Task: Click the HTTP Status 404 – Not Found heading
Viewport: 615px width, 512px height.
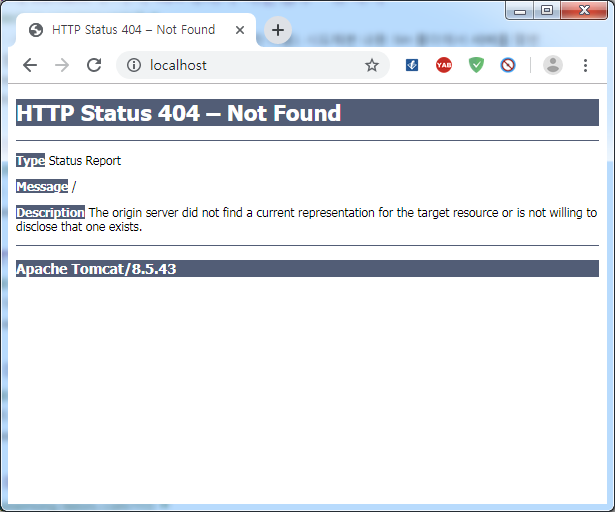Action: pyautogui.click(x=178, y=113)
